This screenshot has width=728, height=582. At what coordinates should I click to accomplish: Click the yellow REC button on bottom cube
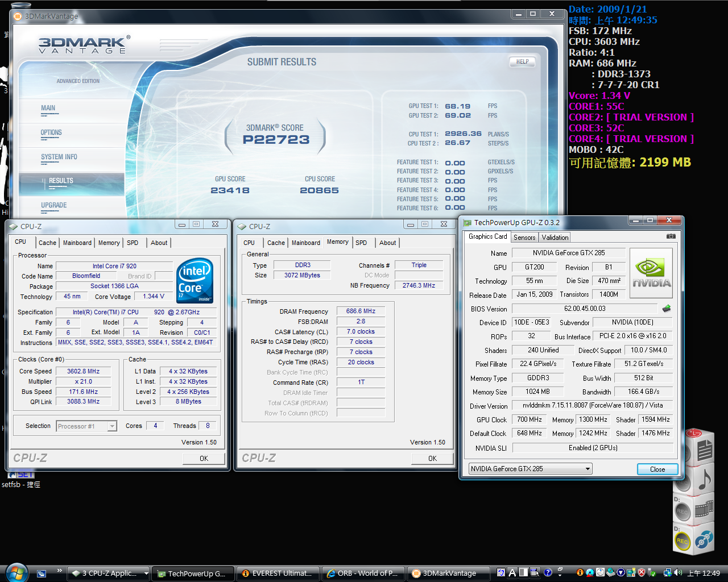coord(682,542)
